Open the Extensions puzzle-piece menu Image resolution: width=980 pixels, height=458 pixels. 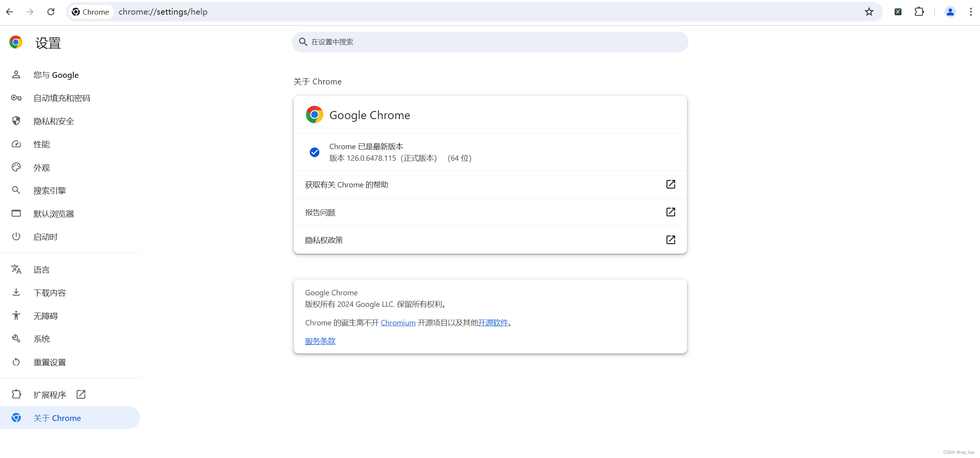point(919,12)
